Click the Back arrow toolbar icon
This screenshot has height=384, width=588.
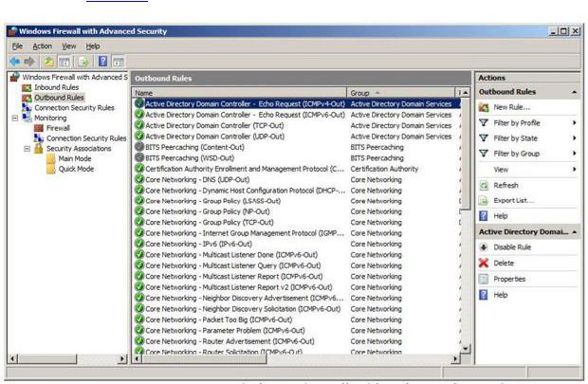click(x=15, y=62)
